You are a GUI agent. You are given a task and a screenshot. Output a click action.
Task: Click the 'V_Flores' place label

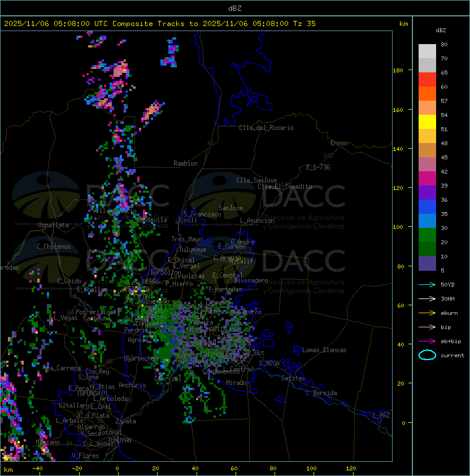pos(85,456)
